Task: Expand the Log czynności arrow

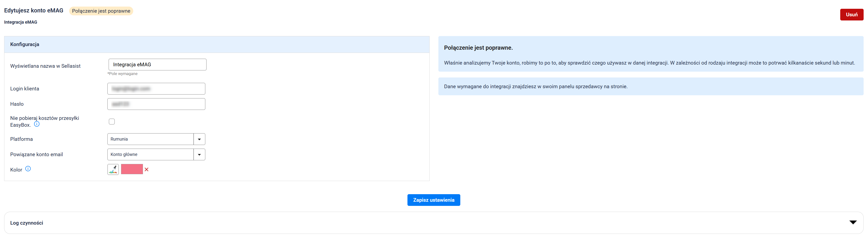Action: click(852, 222)
